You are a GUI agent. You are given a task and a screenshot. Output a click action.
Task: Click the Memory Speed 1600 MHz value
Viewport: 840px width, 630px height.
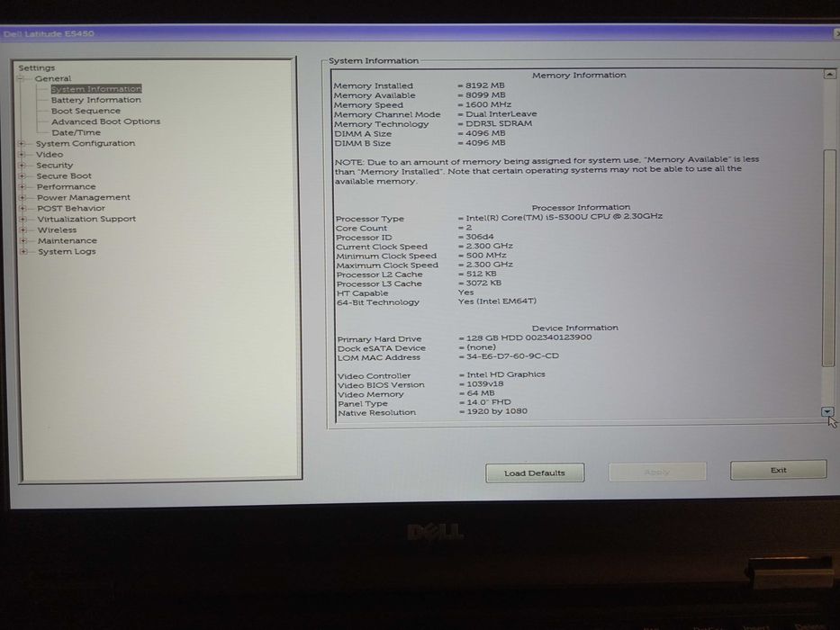(x=487, y=104)
